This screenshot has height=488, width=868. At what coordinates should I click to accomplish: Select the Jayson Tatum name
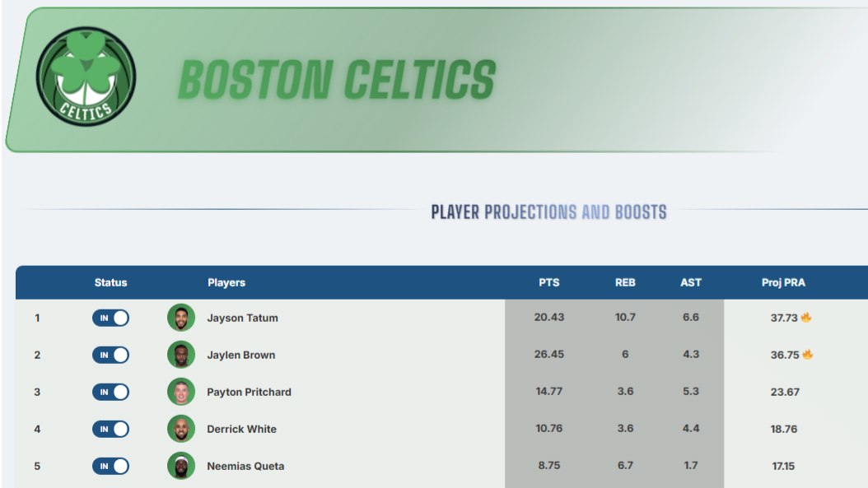(242, 318)
